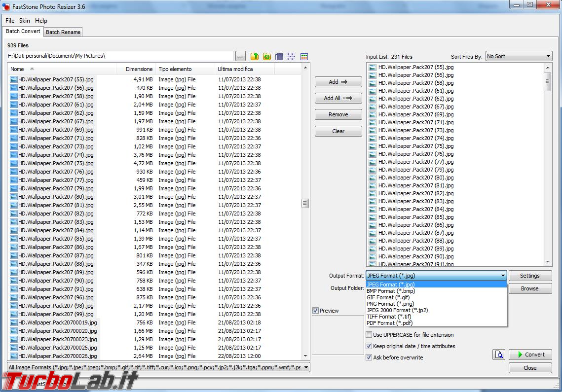Viewport: 562px width, 392px height.
Task: Enable Use UPPERCASE for file extension
Action: click(x=369, y=335)
